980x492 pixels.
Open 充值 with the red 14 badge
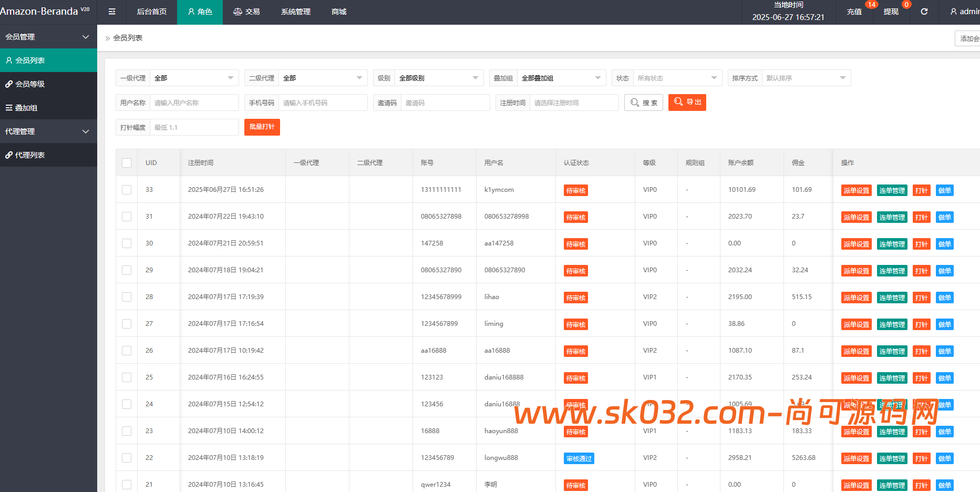854,12
